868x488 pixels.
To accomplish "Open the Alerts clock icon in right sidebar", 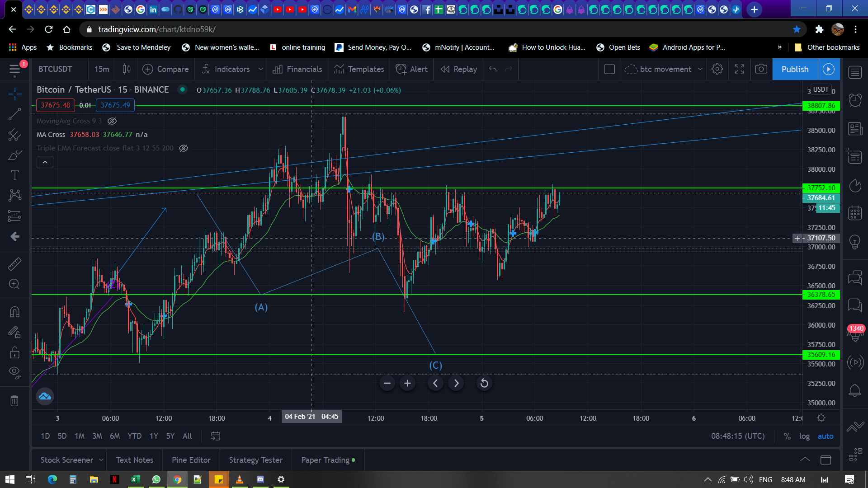I will click(x=855, y=100).
